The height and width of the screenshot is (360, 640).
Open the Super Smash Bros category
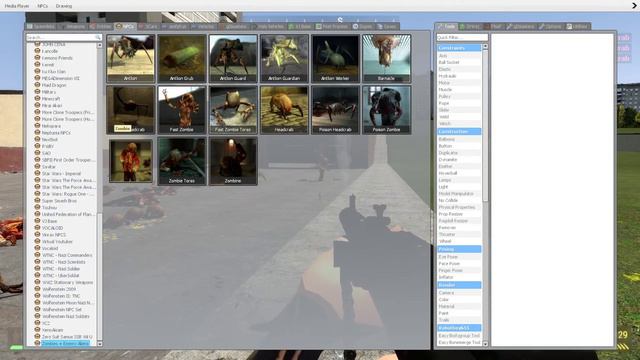tap(60, 200)
